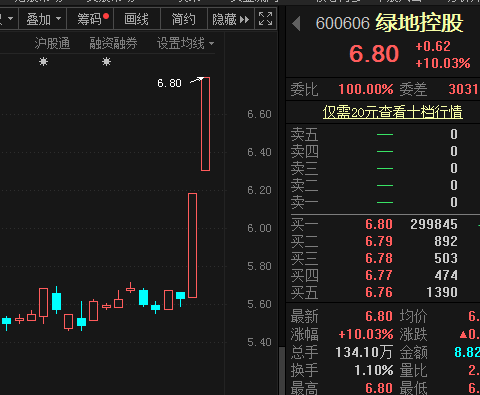Click the latest limit-up red candlestick

click(x=205, y=124)
